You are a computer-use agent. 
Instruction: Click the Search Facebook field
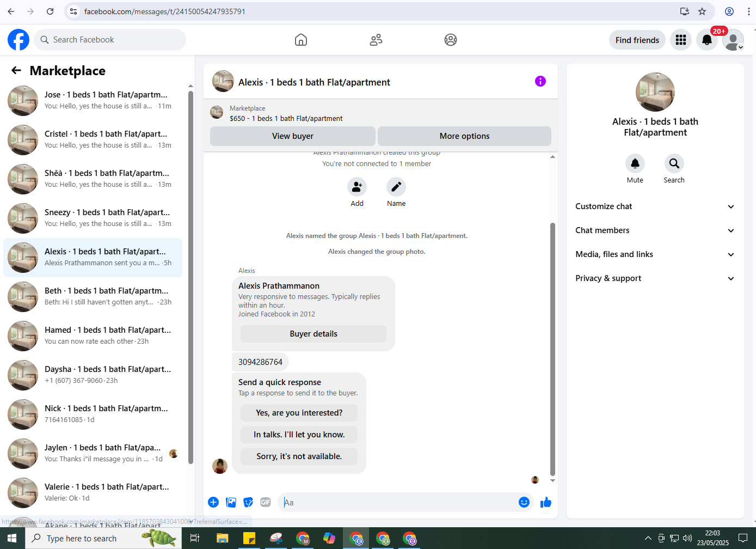pyautogui.click(x=110, y=40)
